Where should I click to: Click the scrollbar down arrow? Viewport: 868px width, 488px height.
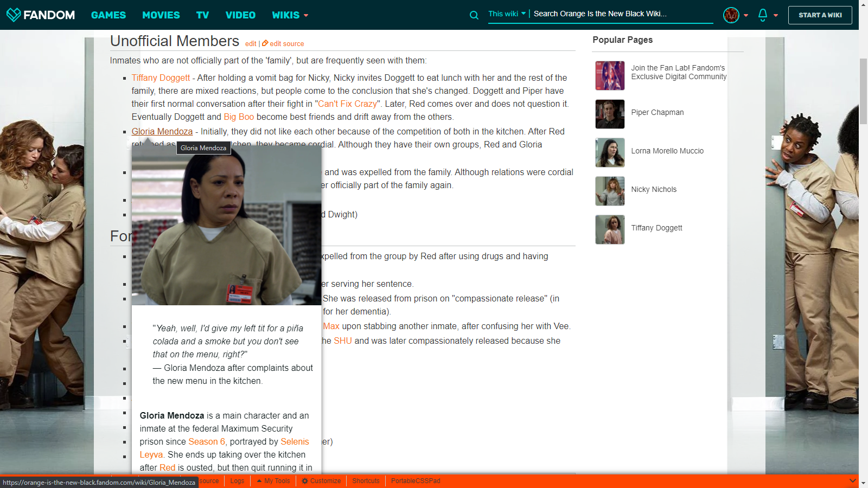tap(863, 483)
